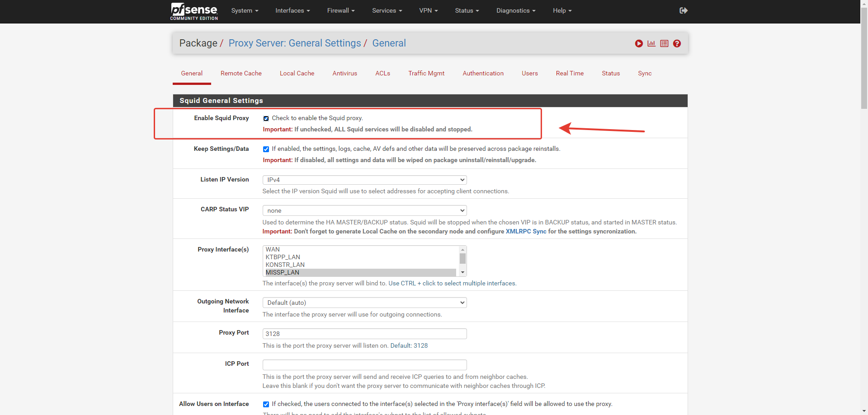Open the help question mark icon

point(677,43)
